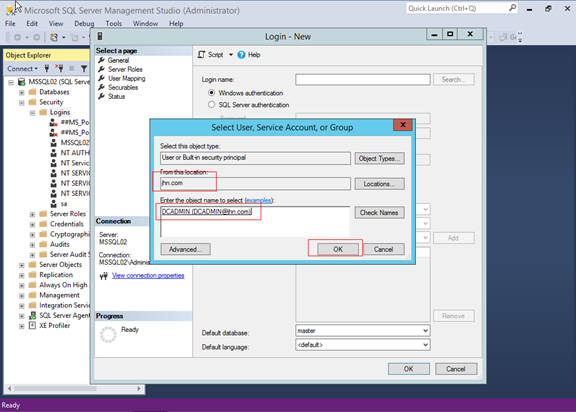Click the Login name input field
Screen dimensions: 576x412
tap(363, 79)
